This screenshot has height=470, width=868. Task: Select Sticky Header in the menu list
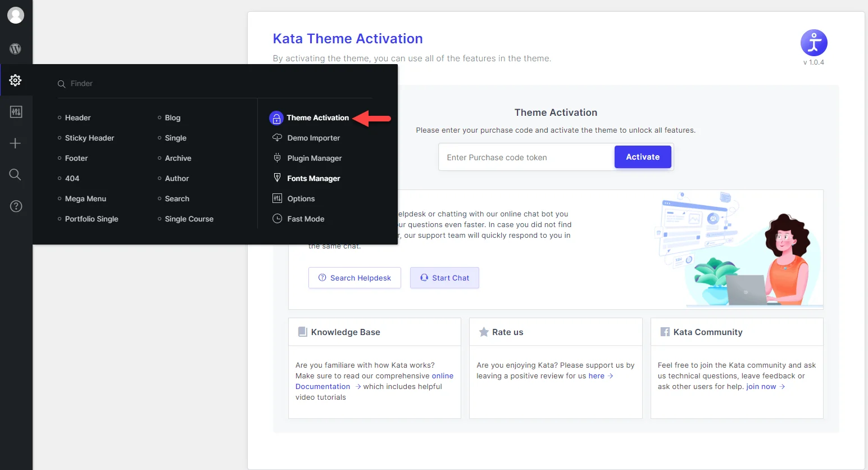tap(86, 138)
